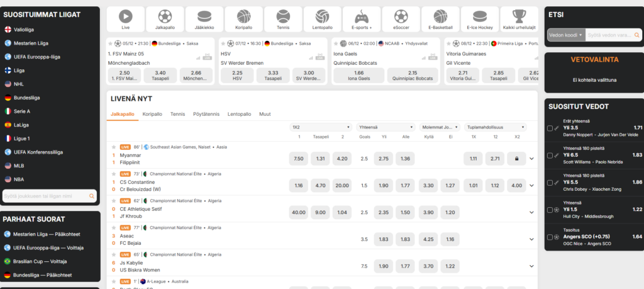Click the Lentopallo volleyball icon
644x289 pixels.
[x=323, y=16]
